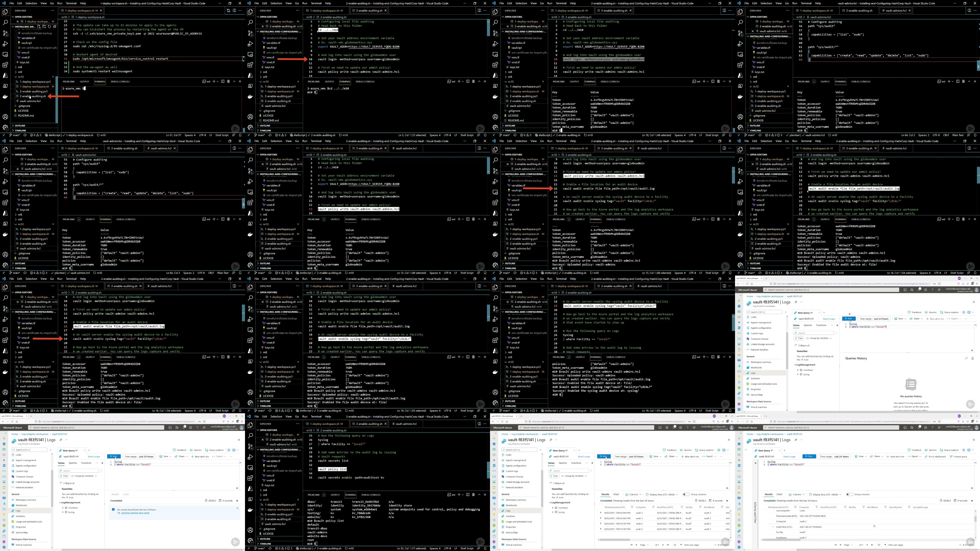
Task: Toggle Group columns above the four-row results table
Action: pyautogui.click(x=686, y=494)
